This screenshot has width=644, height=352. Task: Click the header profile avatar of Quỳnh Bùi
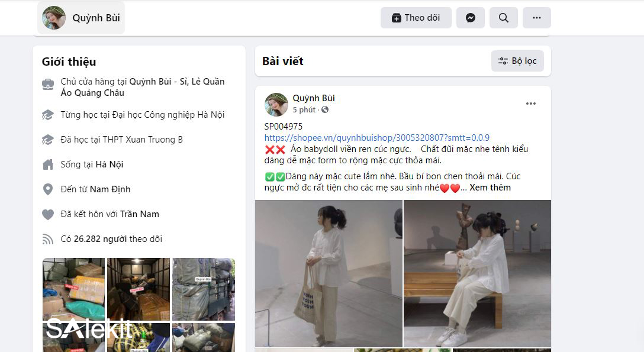[x=54, y=18]
